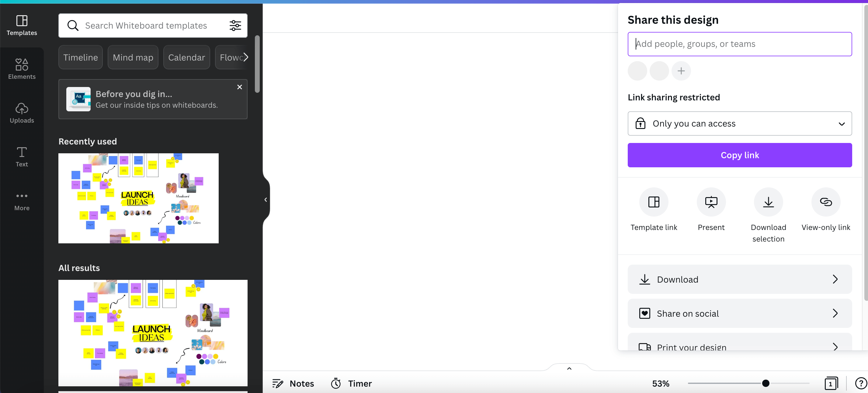Expand Share on social option
This screenshot has height=393, width=868.
(740, 313)
